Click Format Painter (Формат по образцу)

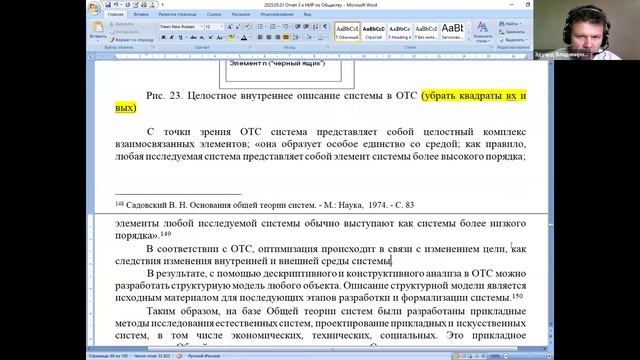[x=132, y=40]
